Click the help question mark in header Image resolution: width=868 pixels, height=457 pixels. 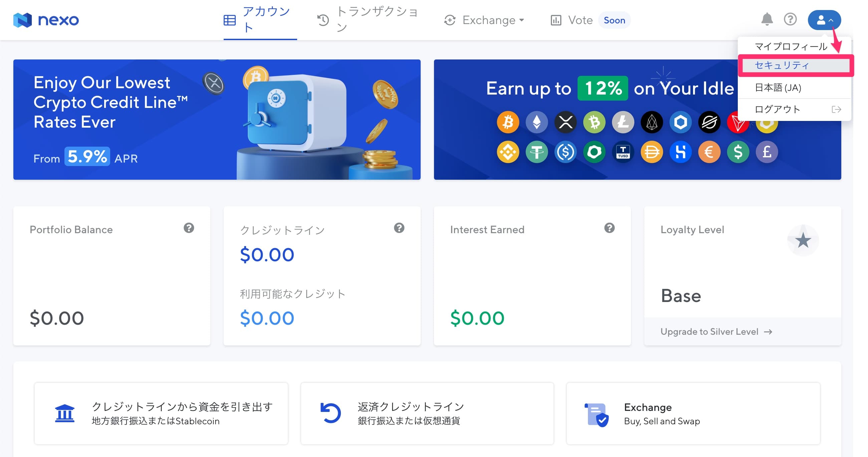point(790,20)
